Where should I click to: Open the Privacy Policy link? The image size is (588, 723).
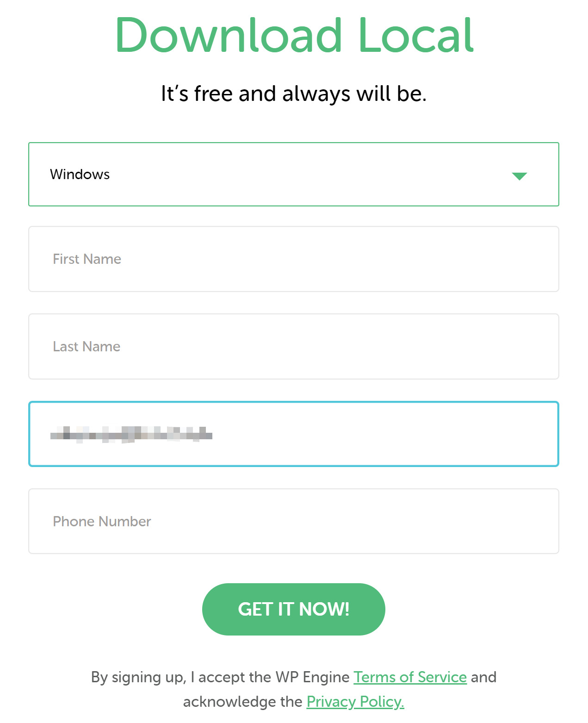[355, 702]
